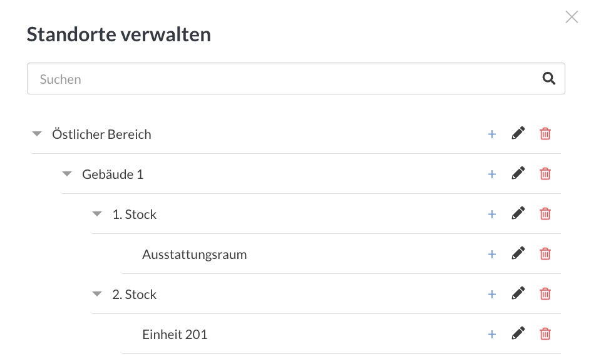
Task: Delete the Einheit 201 entry
Action: (x=545, y=333)
